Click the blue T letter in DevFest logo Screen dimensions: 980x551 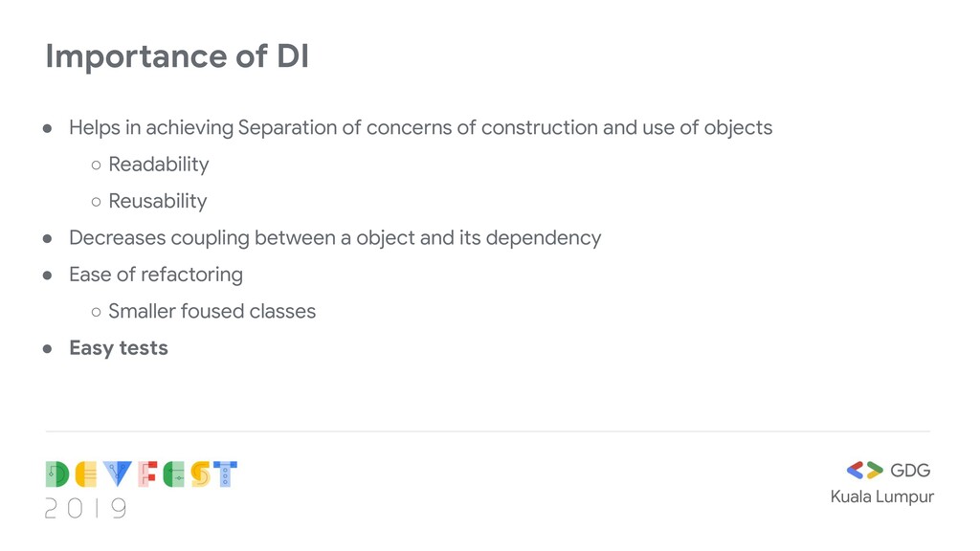click(x=225, y=474)
